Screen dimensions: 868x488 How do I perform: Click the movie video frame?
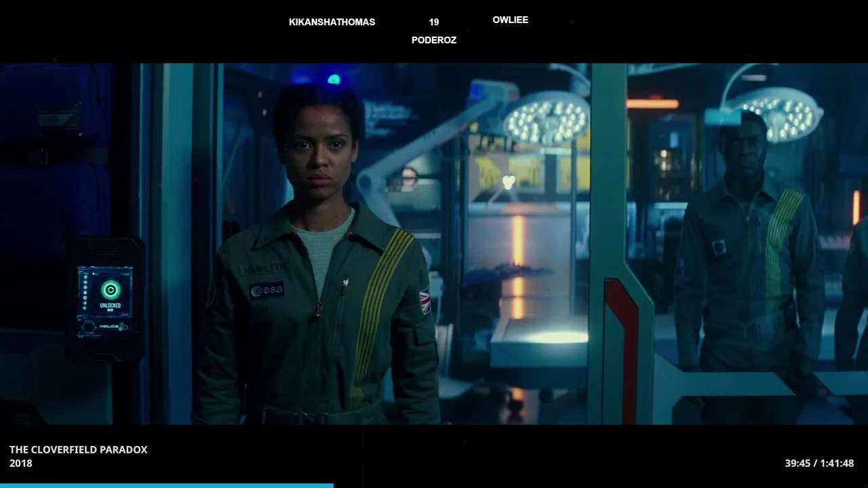(x=434, y=244)
